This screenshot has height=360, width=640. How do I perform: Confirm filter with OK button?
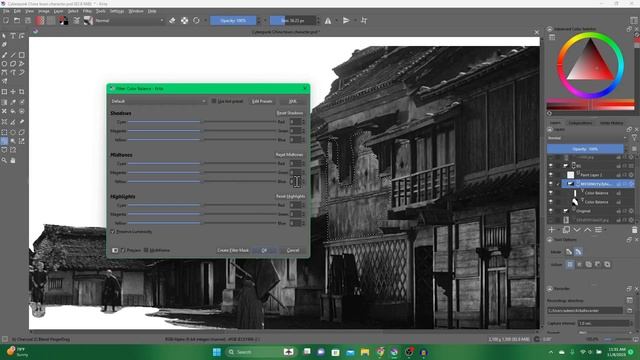tap(264, 250)
